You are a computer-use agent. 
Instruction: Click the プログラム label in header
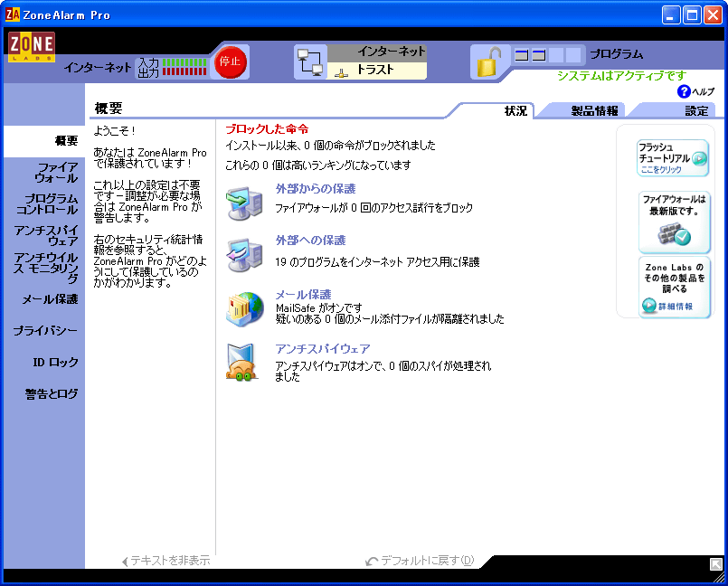click(x=617, y=54)
